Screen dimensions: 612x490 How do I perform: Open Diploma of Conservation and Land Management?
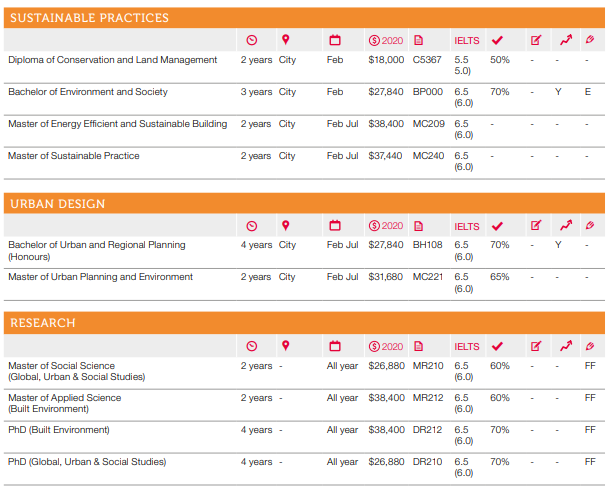(112, 60)
